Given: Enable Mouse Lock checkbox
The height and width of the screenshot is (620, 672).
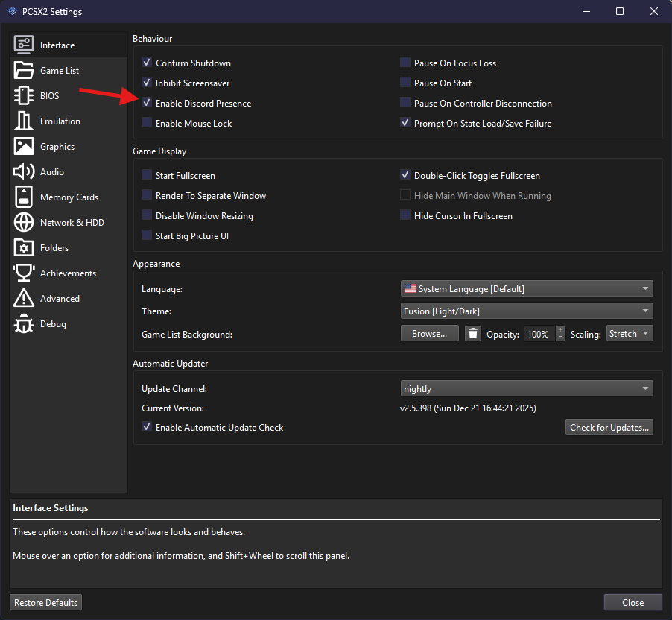Looking at the screenshot, I should click(147, 123).
